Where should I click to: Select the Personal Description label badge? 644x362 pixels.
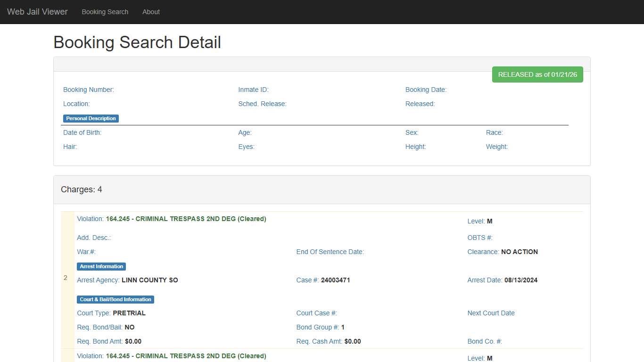tap(91, 118)
